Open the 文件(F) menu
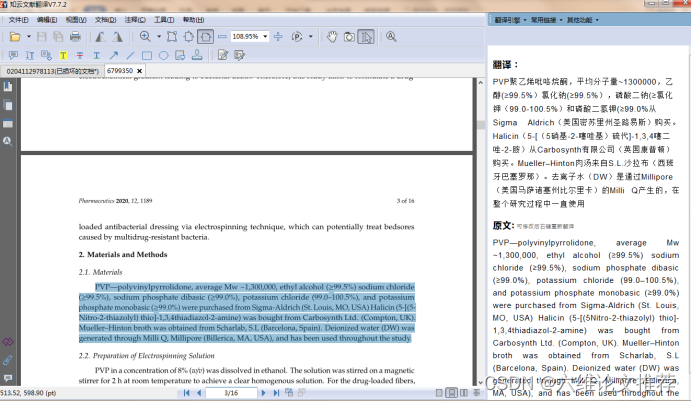691x402 pixels. [19, 20]
